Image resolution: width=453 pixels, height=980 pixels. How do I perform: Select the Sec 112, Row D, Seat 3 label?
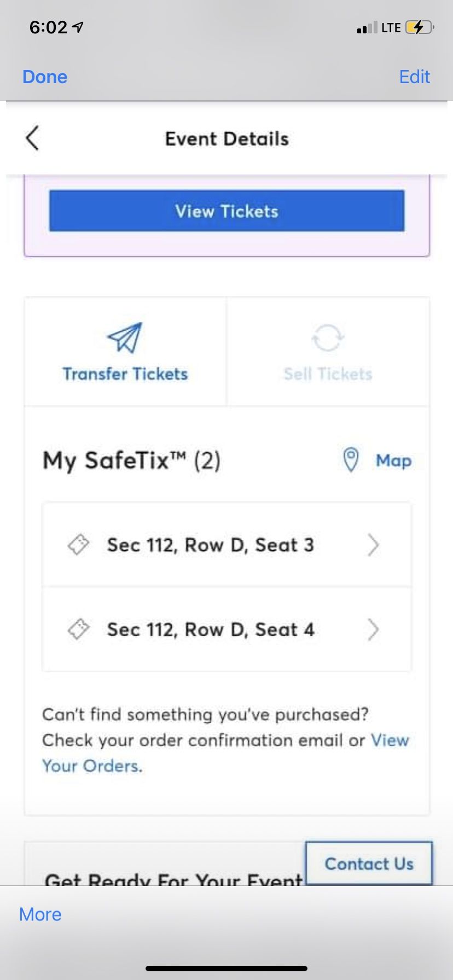[x=211, y=545]
